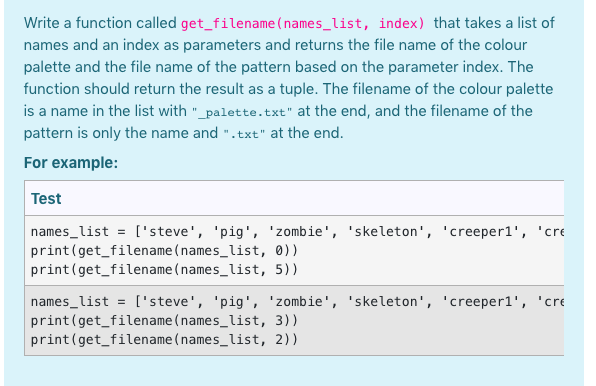Click print(get_filename(names_list, 0)) line
The image size is (596, 386).
[164, 251]
